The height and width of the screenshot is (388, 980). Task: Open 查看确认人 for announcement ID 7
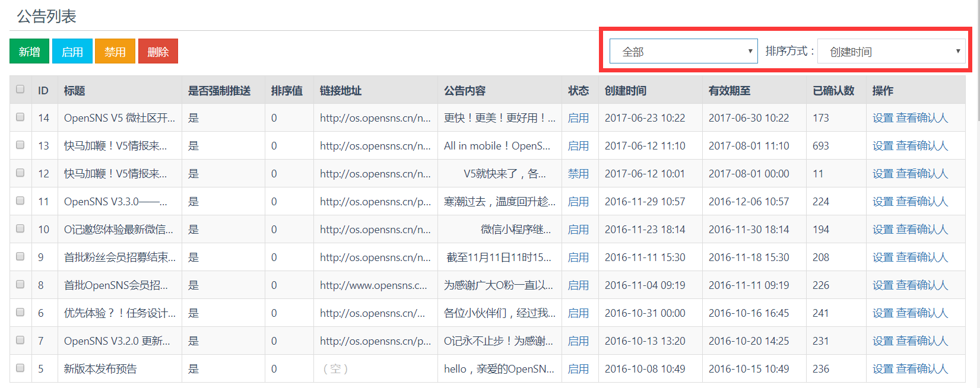[x=922, y=341]
